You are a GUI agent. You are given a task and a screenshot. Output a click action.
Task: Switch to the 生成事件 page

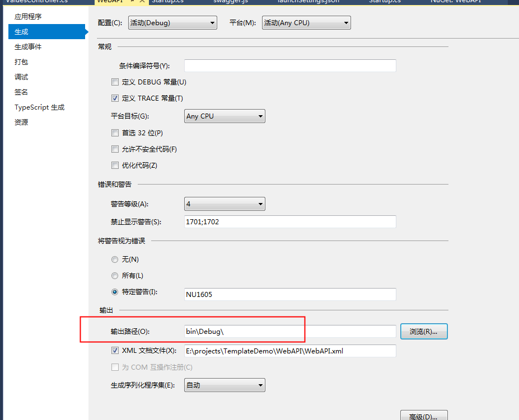point(28,47)
